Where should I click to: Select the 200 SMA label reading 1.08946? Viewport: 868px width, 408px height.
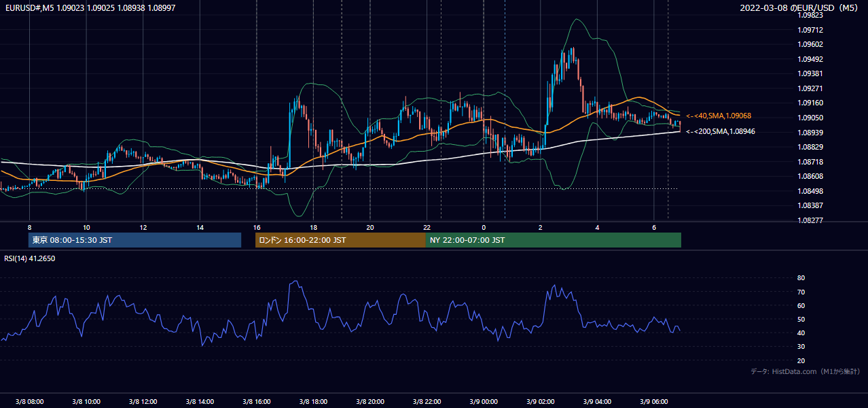click(x=720, y=131)
